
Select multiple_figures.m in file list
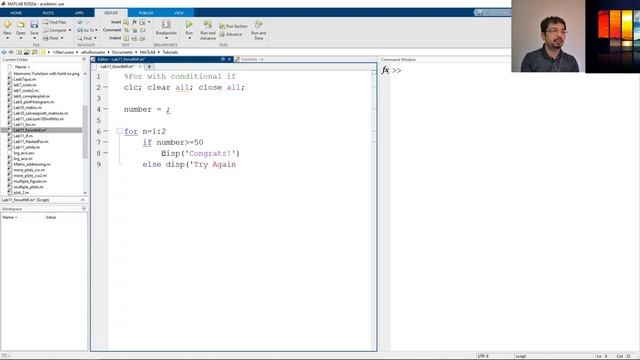(30, 181)
